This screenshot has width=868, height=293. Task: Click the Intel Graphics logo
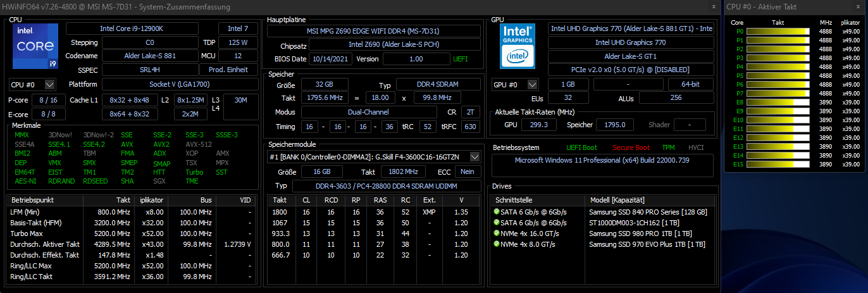(518, 46)
